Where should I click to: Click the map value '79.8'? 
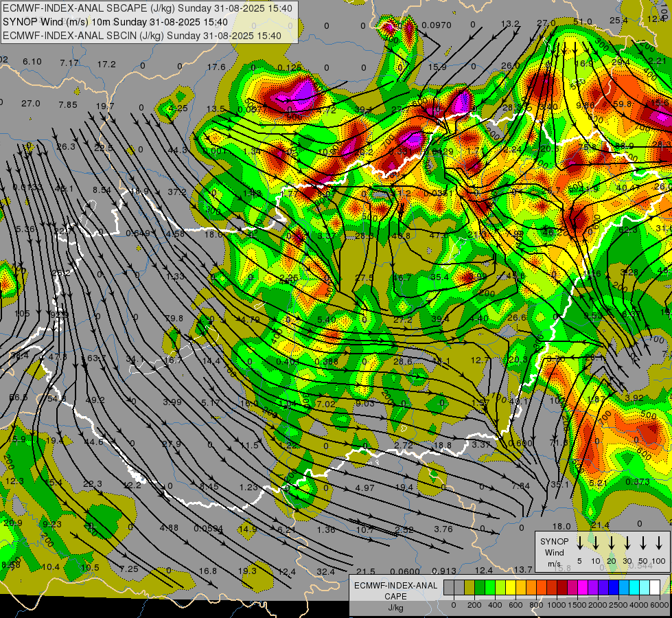(x=174, y=318)
